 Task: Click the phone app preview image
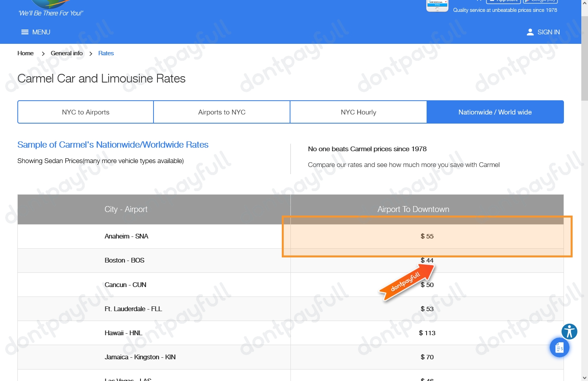pyautogui.click(x=437, y=6)
